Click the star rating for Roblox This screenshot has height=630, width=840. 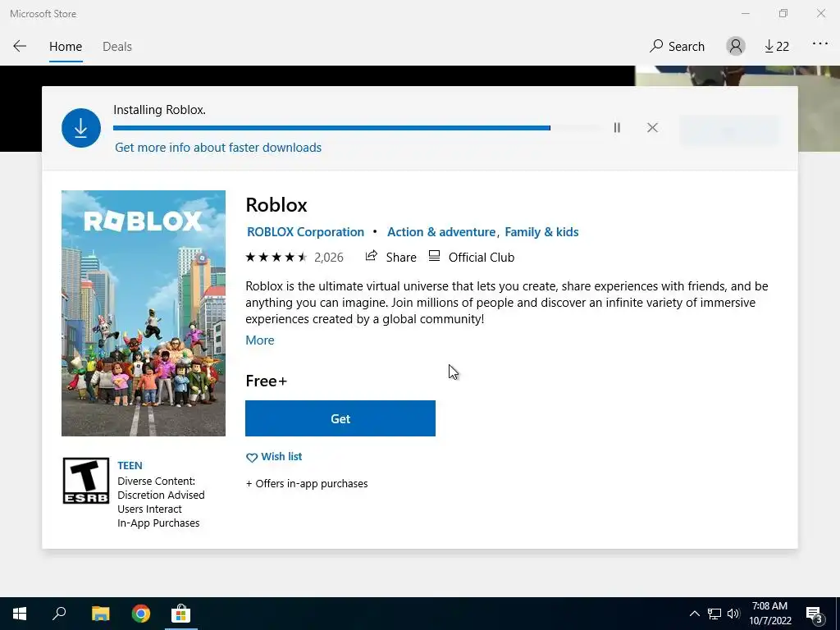pos(276,257)
